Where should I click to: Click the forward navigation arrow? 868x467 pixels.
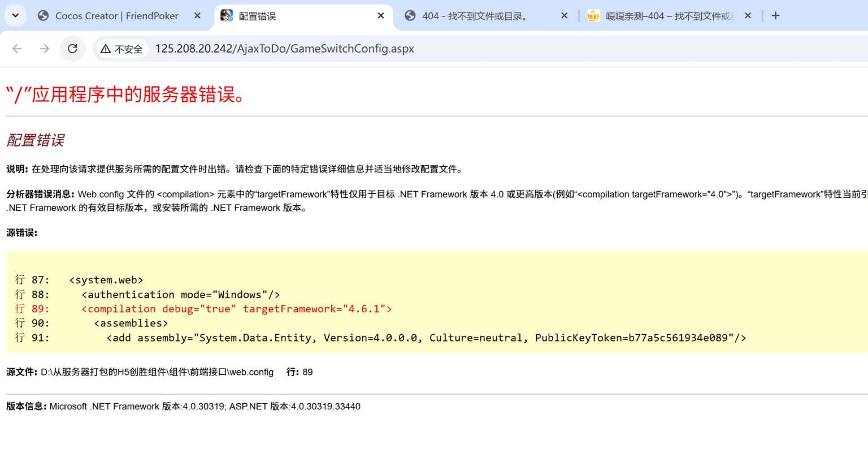(45, 49)
